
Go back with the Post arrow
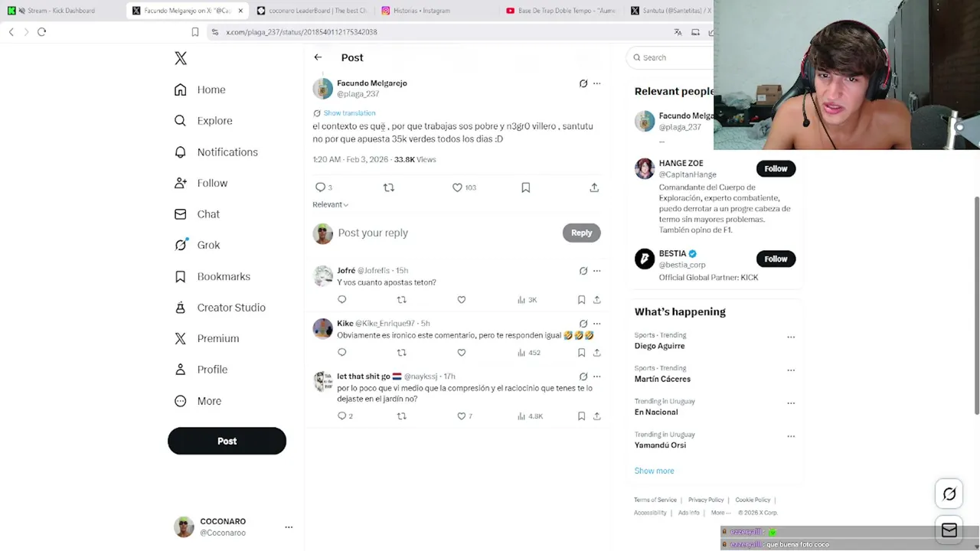[x=318, y=57]
